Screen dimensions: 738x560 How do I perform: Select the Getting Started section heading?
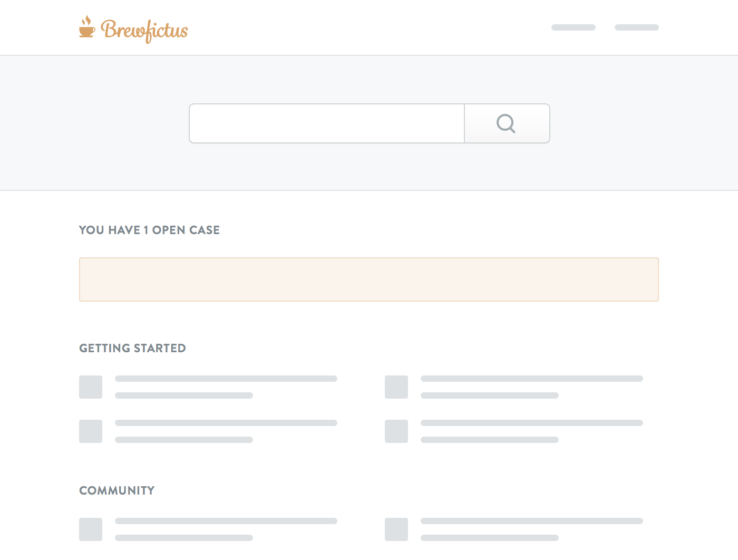(x=132, y=348)
